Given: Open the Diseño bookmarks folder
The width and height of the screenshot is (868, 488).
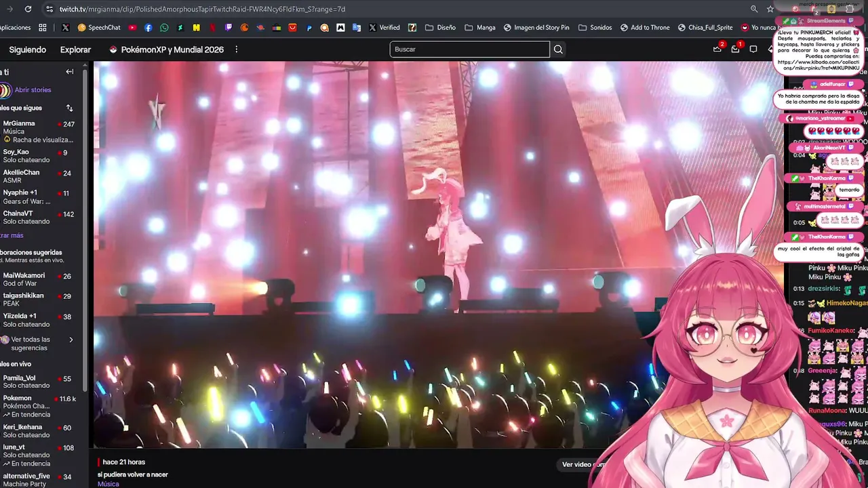Looking at the screenshot, I should point(440,28).
